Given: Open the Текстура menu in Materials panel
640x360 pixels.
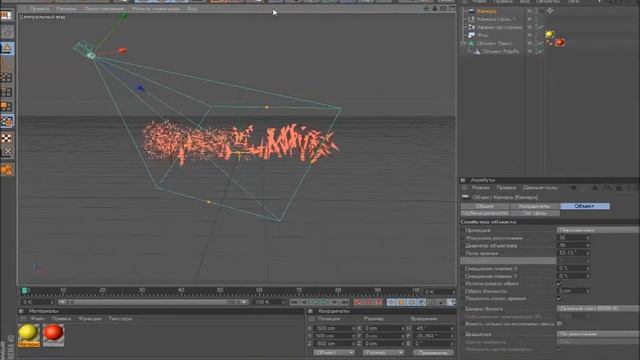Looking at the screenshot, I should tap(120, 318).
